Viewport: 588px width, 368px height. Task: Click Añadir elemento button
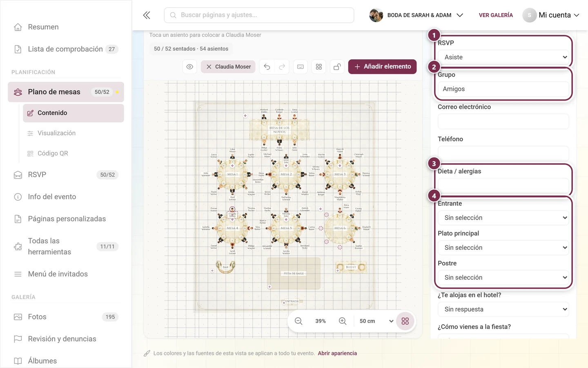pyautogui.click(x=382, y=67)
